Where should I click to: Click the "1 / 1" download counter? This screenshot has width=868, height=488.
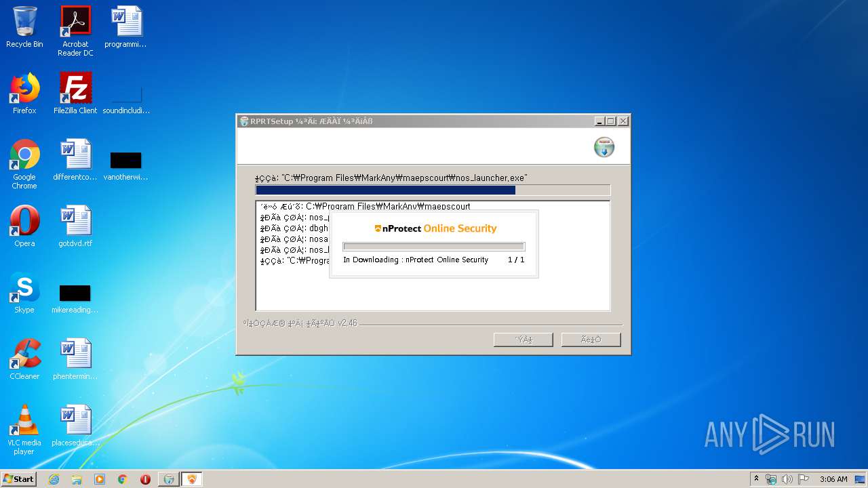point(516,260)
